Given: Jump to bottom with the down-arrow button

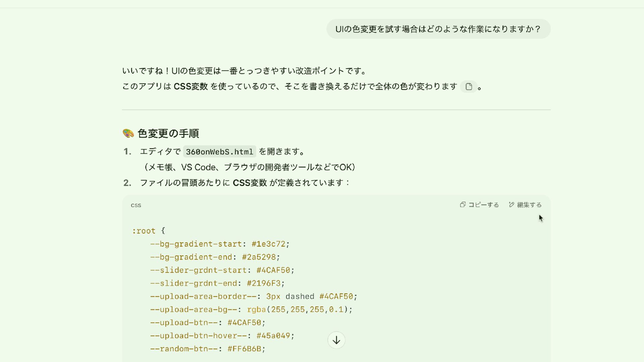Looking at the screenshot, I should pos(336,340).
